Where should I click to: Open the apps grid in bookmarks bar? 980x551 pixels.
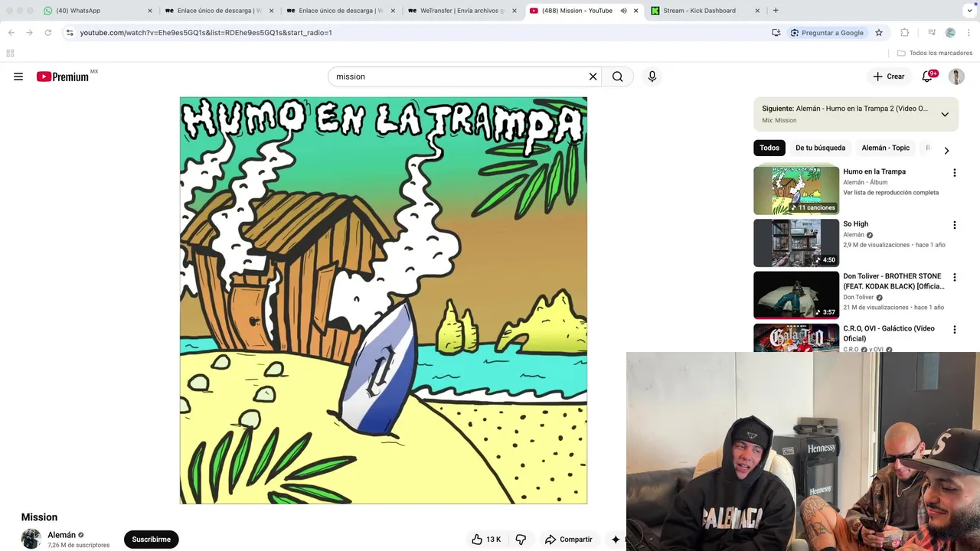tap(10, 53)
